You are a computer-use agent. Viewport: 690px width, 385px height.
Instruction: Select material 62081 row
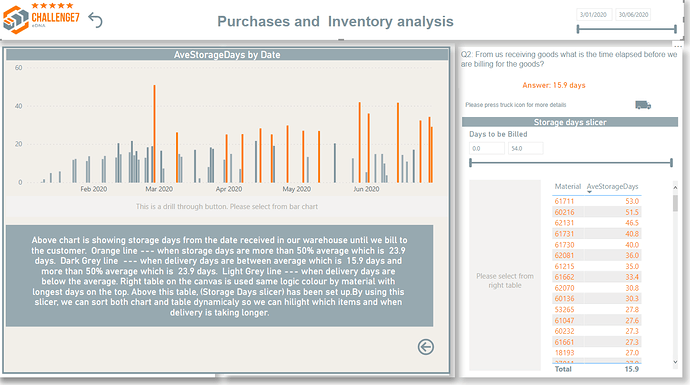[596, 255]
